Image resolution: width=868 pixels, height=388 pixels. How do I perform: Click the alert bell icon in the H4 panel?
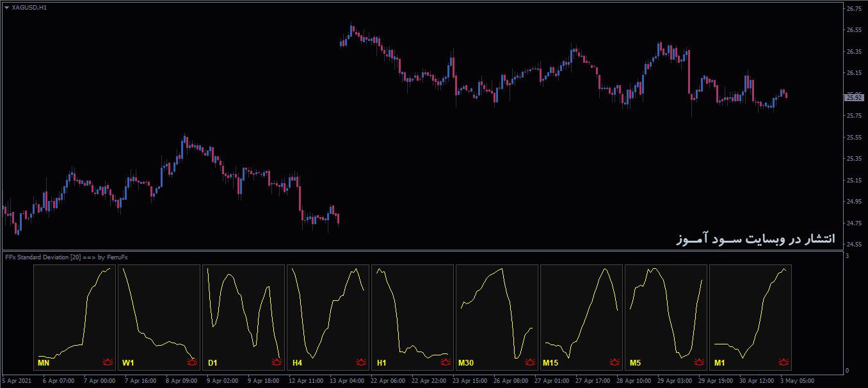(360, 362)
